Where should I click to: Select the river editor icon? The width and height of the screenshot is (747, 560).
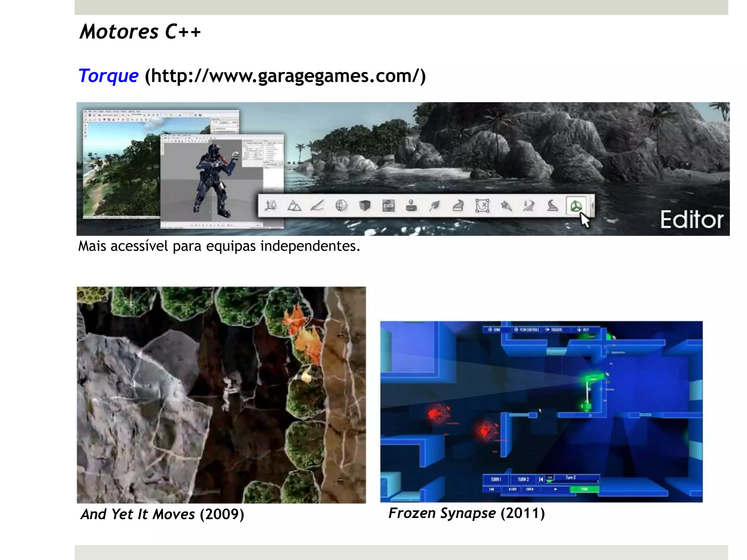529,206
